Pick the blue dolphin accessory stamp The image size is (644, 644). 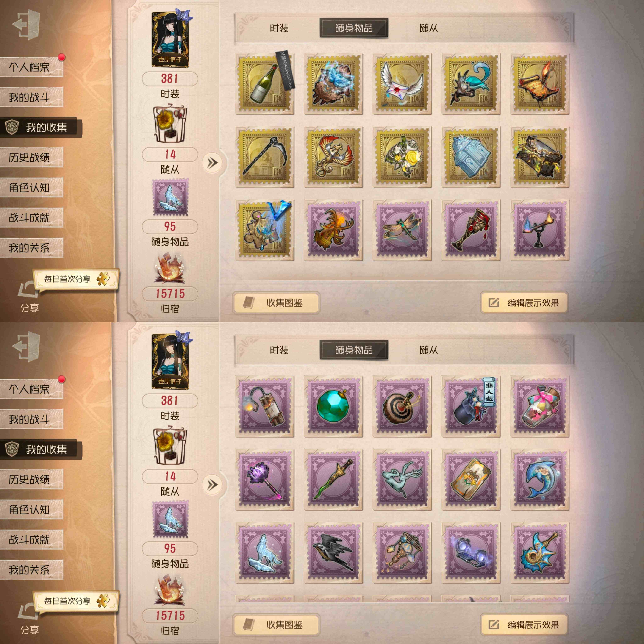tap(539, 479)
